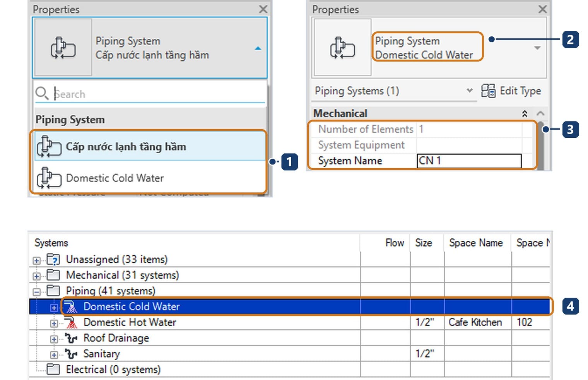Collapse the Piping (41 systems) node
This screenshot has height=380, width=588.
36,292
